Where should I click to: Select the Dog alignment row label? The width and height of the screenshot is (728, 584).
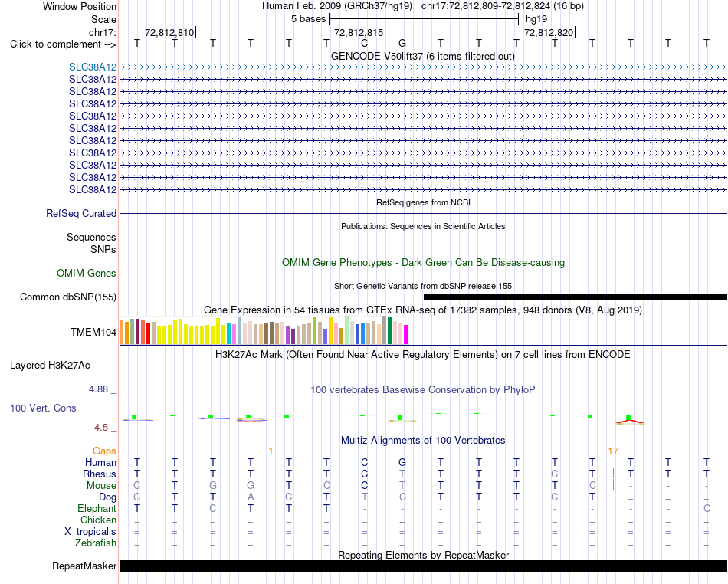(x=107, y=497)
